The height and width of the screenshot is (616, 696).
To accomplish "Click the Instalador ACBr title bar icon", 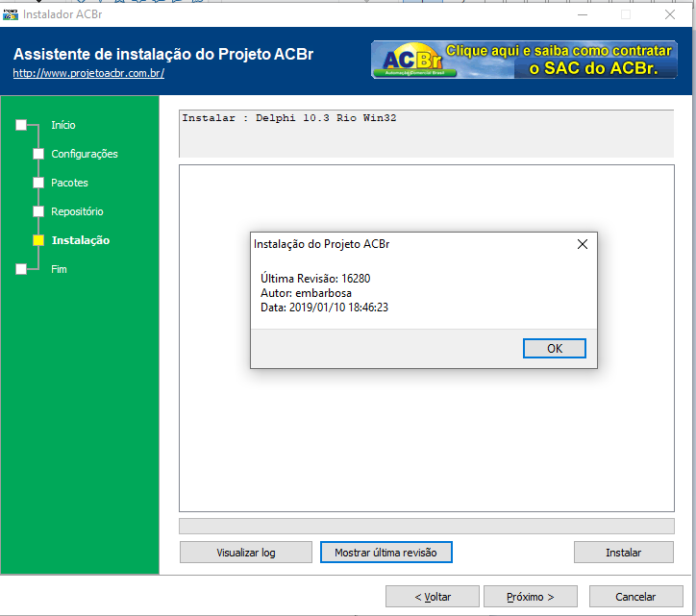I will coord(11,14).
